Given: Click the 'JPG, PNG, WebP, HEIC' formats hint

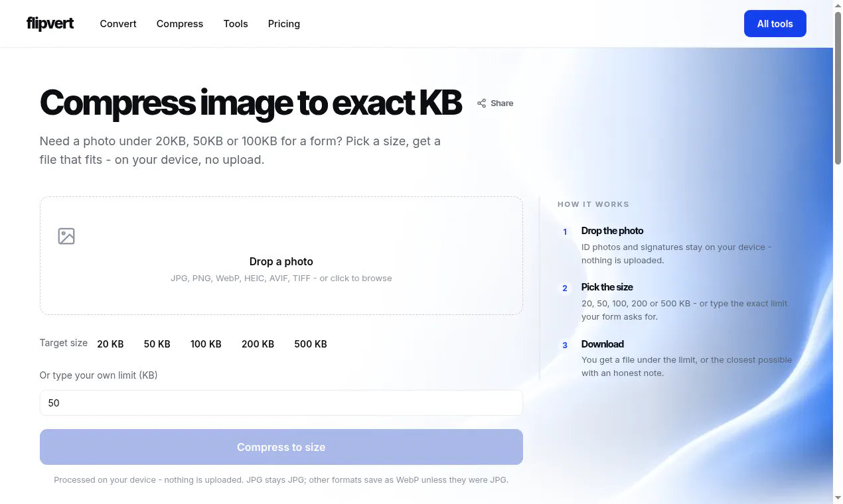Looking at the screenshot, I should (281, 279).
